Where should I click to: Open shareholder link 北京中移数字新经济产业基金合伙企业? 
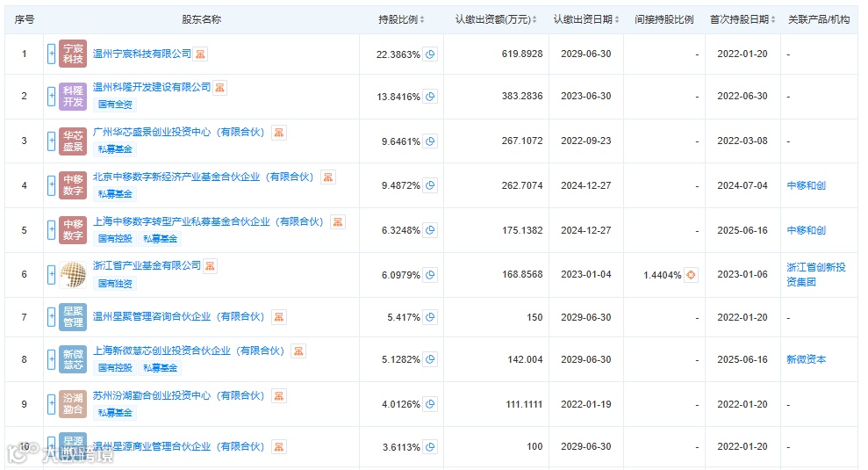(203, 177)
